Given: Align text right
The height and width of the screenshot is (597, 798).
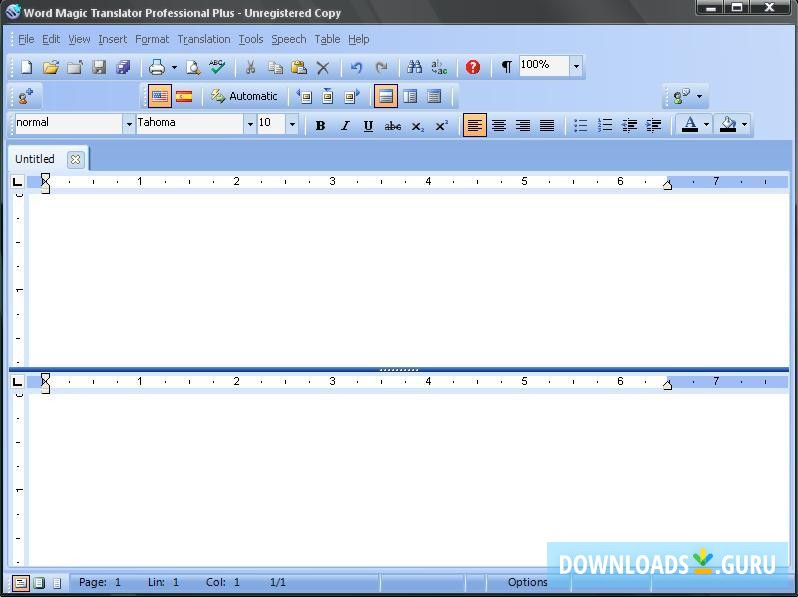Looking at the screenshot, I should tap(523, 125).
